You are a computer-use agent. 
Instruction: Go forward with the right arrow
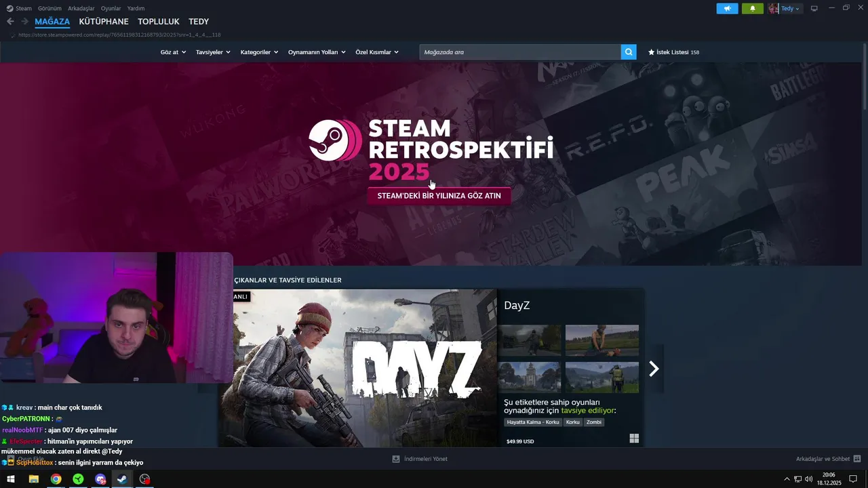pos(24,22)
